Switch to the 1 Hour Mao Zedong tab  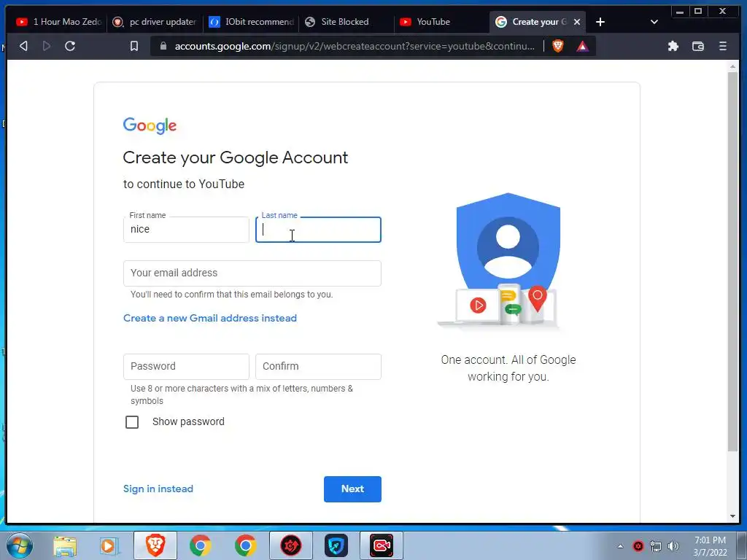click(x=58, y=22)
